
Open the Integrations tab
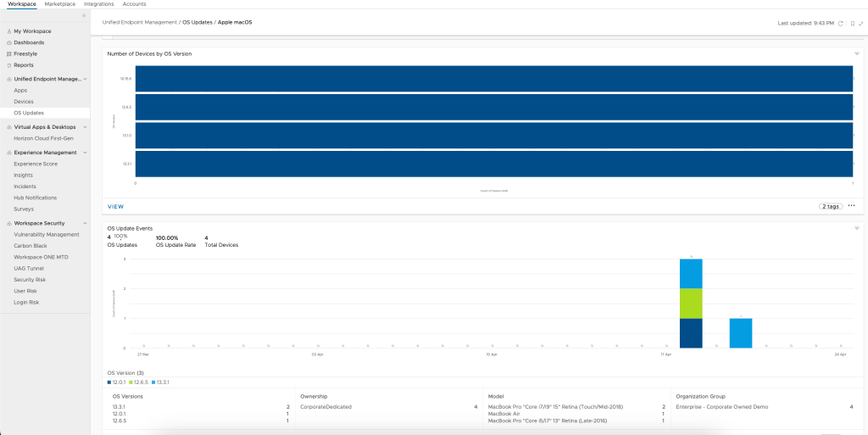click(x=99, y=4)
